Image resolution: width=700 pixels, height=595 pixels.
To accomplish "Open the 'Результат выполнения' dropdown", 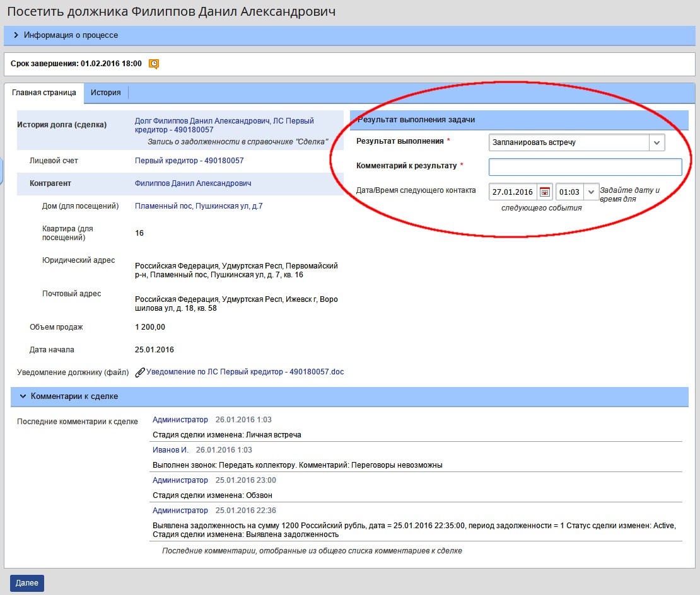I will tap(656, 142).
